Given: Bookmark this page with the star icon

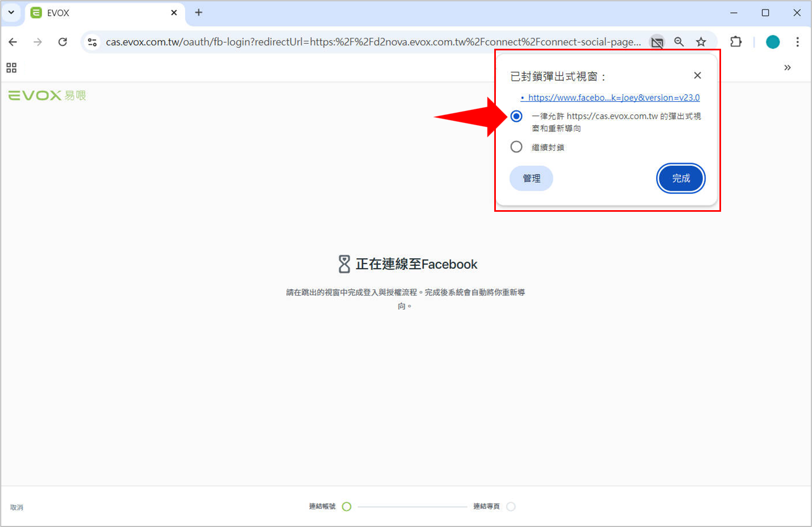Looking at the screenshot, I should click(x=701, y=42).
